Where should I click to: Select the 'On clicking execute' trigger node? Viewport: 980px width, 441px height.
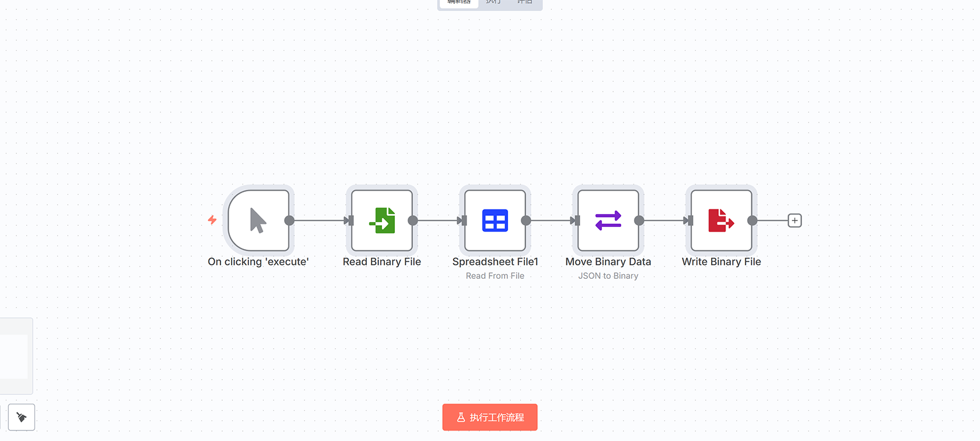258,220
